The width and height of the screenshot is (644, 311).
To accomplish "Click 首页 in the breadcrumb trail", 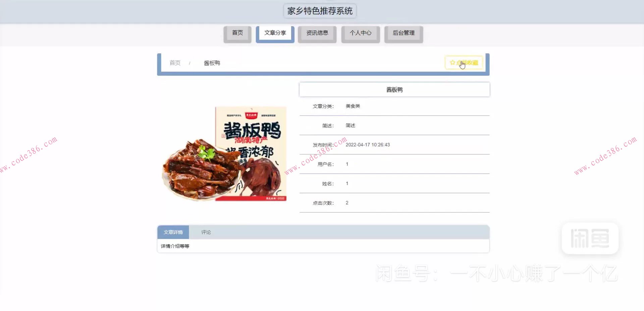I will [175, 63].
